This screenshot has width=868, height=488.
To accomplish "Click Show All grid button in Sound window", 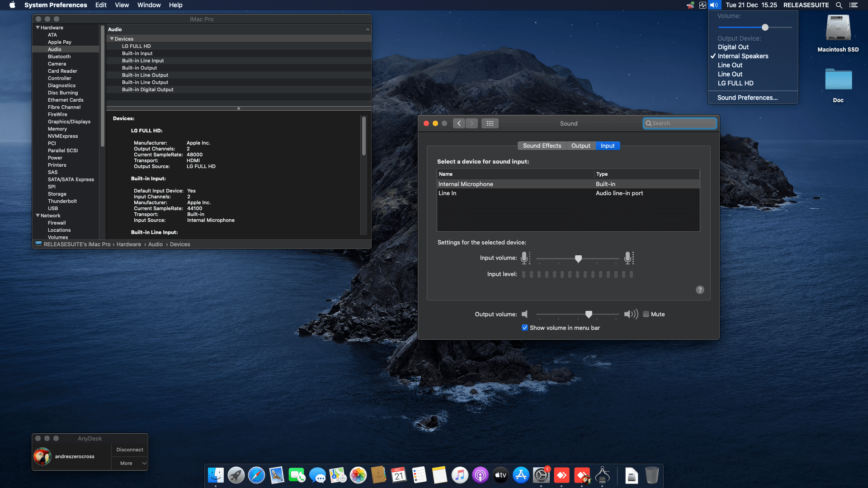I will [490, 123].
